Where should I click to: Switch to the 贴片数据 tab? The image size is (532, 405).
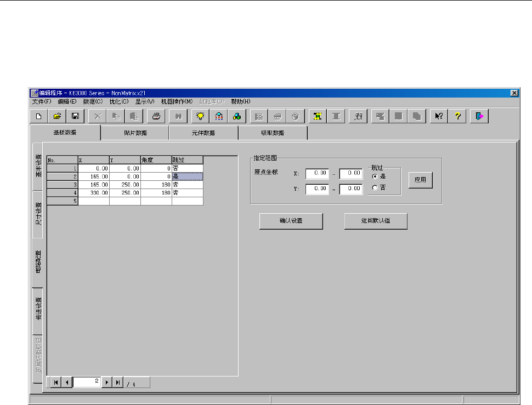(135, 133)
